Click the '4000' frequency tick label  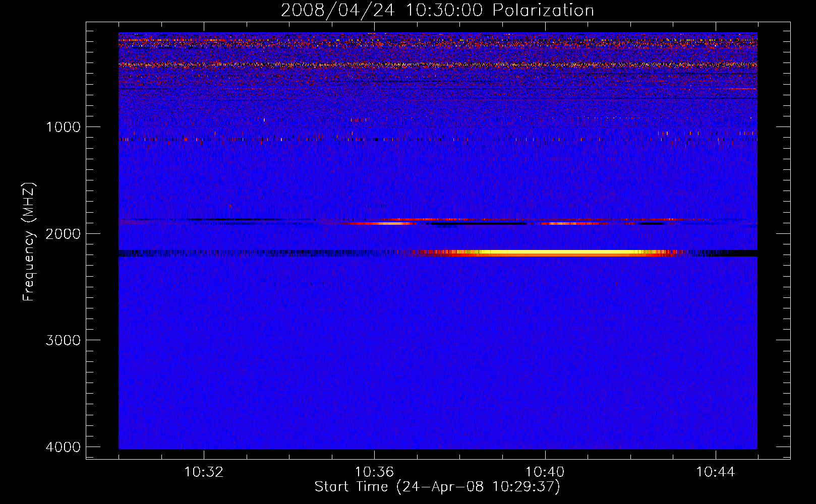coord(63,447)
